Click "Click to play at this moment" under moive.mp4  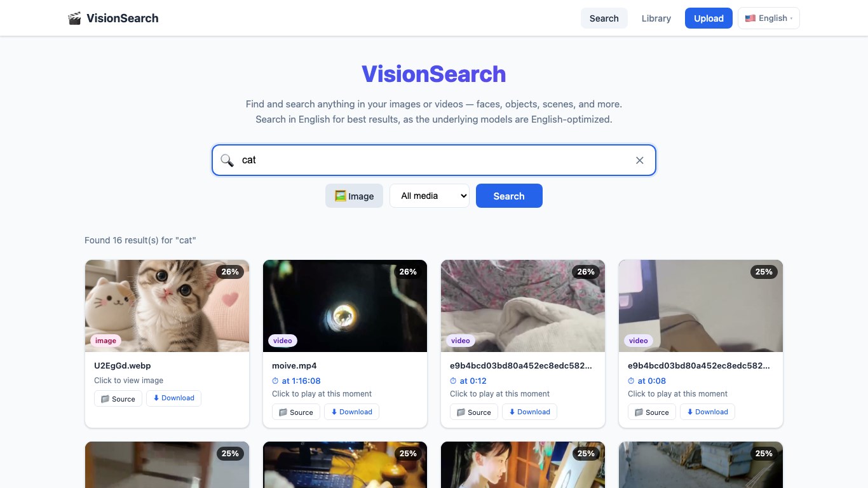322,393
